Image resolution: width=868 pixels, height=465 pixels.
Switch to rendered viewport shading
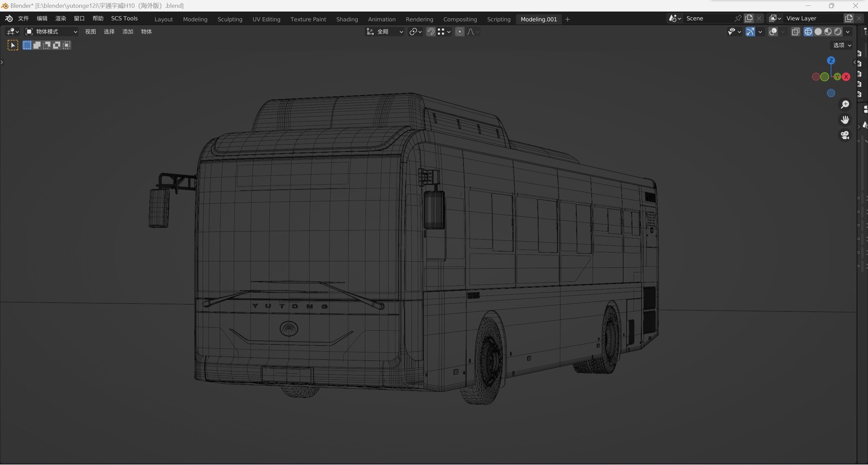point(838,32)
